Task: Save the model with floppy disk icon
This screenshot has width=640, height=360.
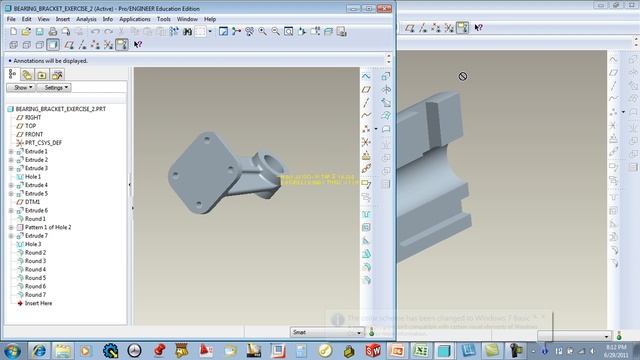Action: click(x=39, y=31)
